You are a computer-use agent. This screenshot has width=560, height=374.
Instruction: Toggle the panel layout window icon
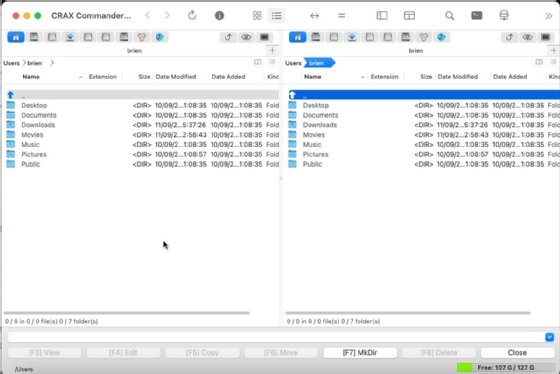coord(409,15)
